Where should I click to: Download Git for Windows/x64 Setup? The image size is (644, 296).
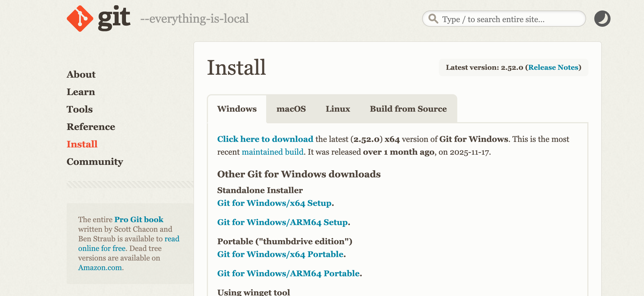click(x=274, y=203)
